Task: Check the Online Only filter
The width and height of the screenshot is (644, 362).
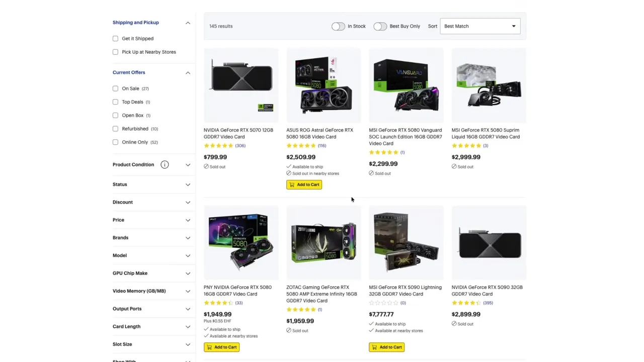Action: tap(115, 142)
